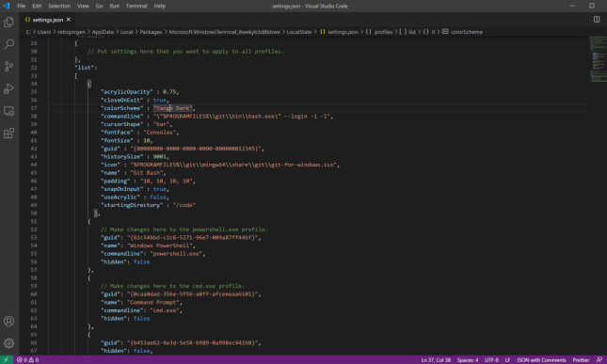This screenshot has width=607, height=364.
Task: Click line number 50 in gutter
Action: [34, 214]
